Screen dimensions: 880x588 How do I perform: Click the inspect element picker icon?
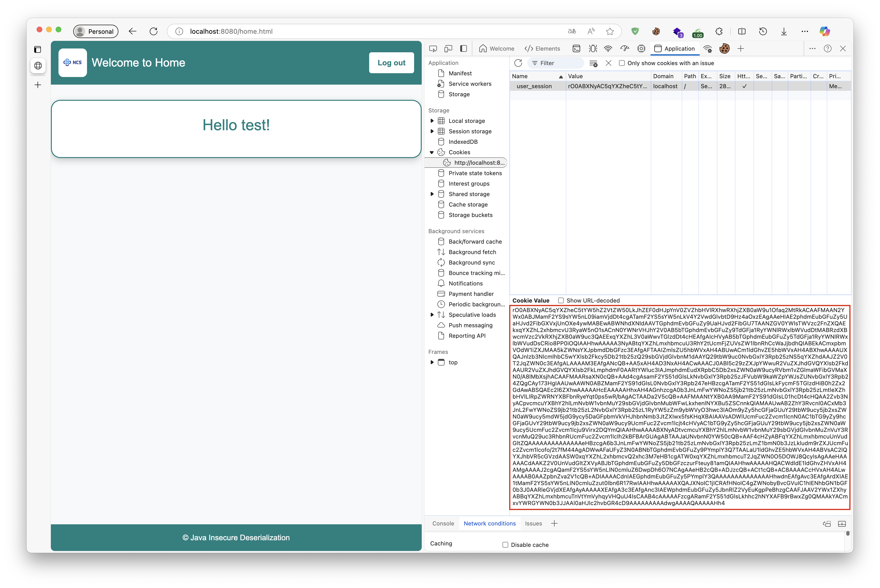433,49
